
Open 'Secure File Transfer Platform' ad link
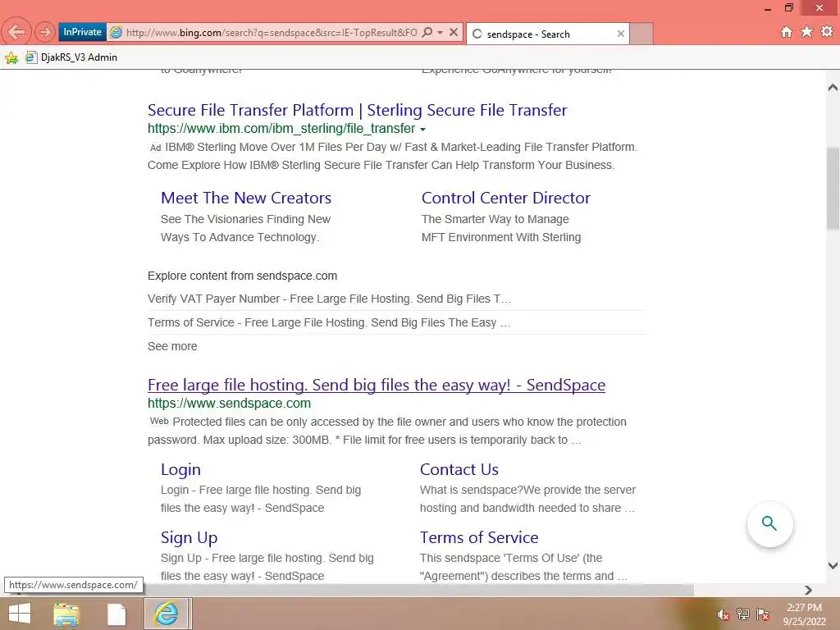tap(357, 110)
